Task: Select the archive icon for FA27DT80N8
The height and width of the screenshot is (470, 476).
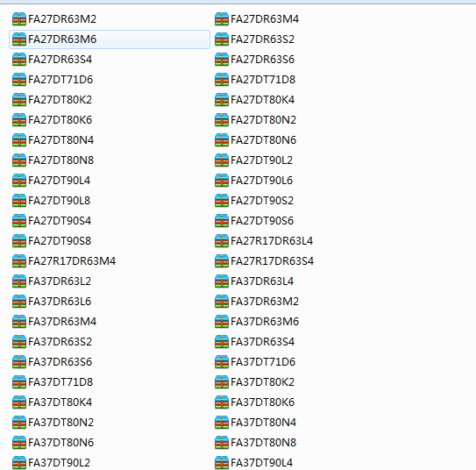Action: [19, 160]
